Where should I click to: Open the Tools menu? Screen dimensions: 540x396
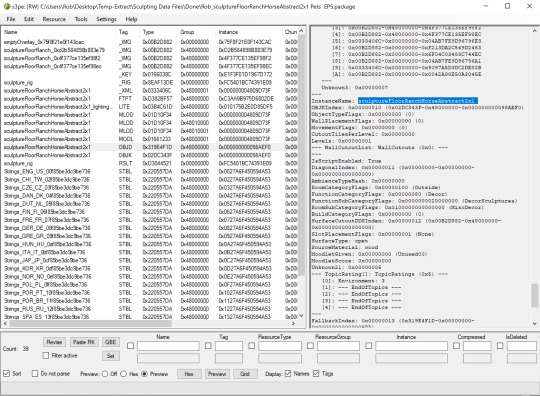coord(81,19)
